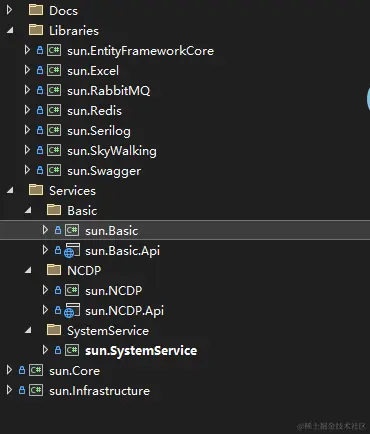Collapse the Basic folder arrow
Screen dimensions: 370x434
[28, 210]
